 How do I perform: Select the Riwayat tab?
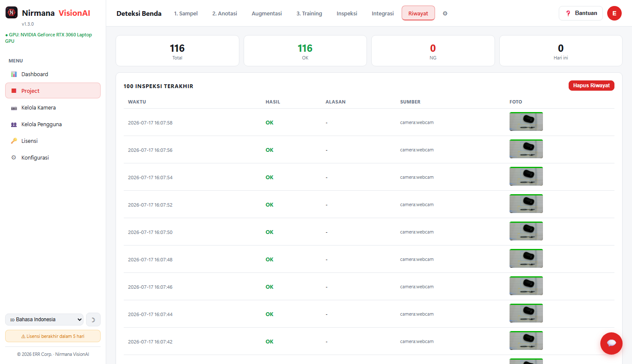point(418,13)
